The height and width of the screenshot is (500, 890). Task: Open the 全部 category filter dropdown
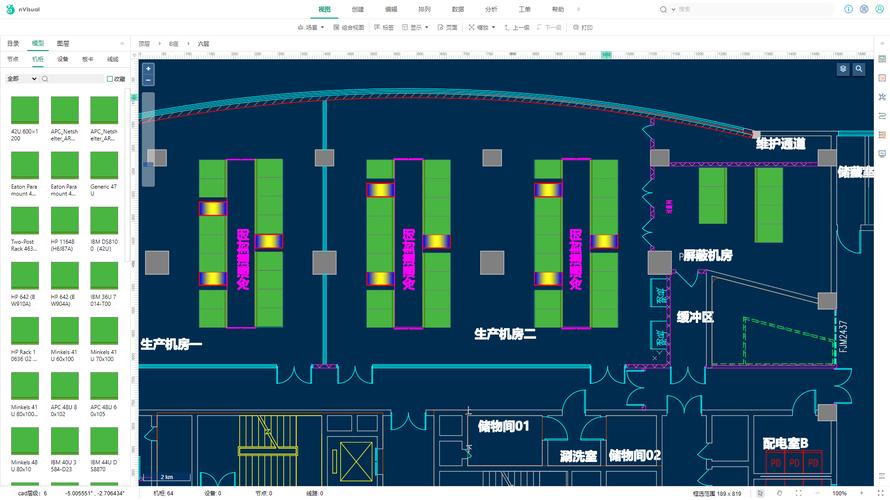22,79
